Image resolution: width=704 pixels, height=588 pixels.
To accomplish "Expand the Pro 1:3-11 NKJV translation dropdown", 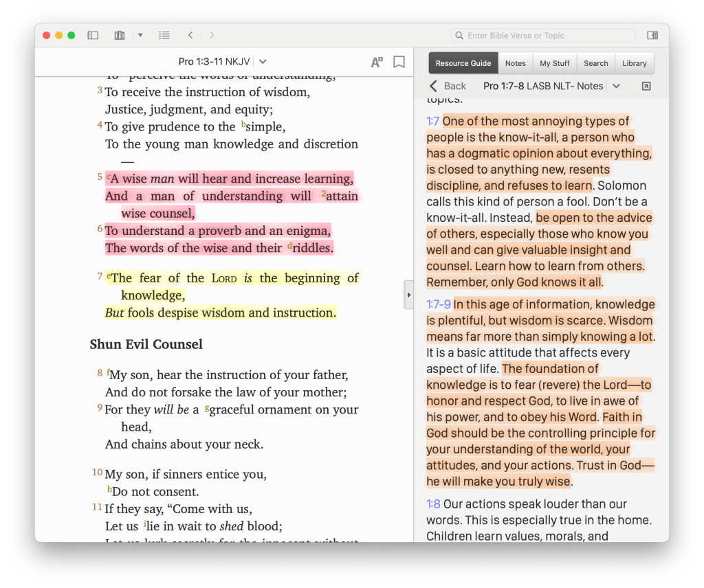I will (x=263, y=62).
